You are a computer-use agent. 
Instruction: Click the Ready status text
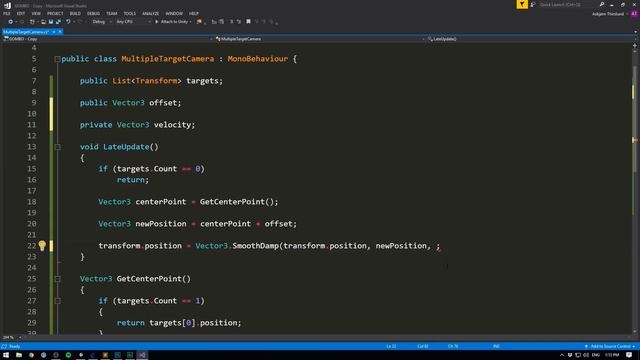coord(14,346)
